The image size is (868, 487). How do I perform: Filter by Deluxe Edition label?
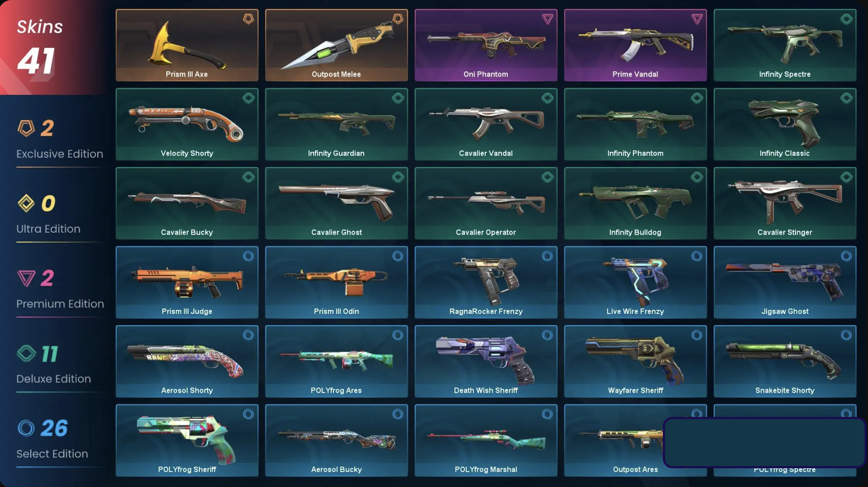53,379
